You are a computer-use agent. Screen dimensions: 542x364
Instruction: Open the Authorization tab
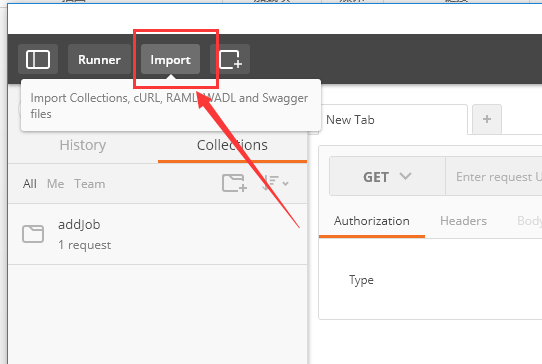(372, 221)
